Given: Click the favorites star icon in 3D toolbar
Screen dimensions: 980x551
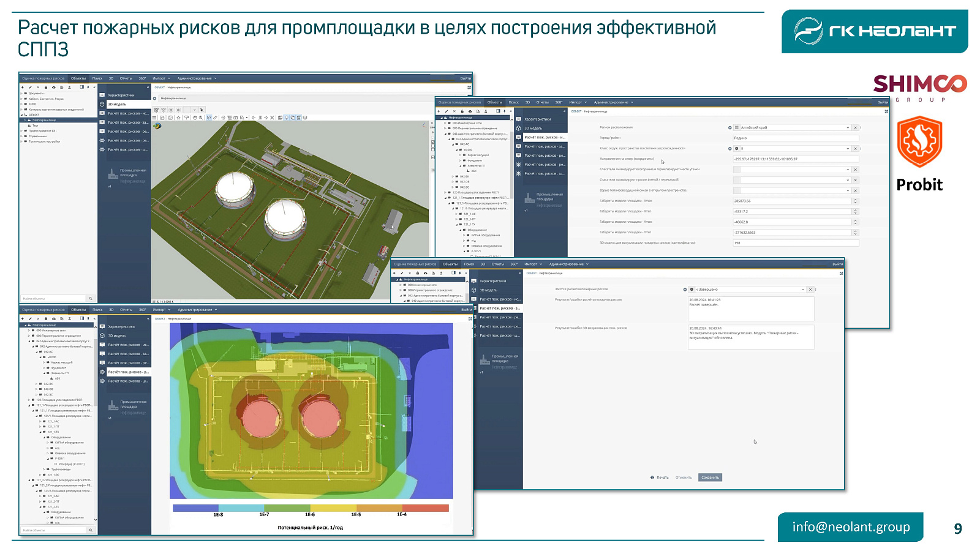Looking at the screenshot, I should 178,118.
